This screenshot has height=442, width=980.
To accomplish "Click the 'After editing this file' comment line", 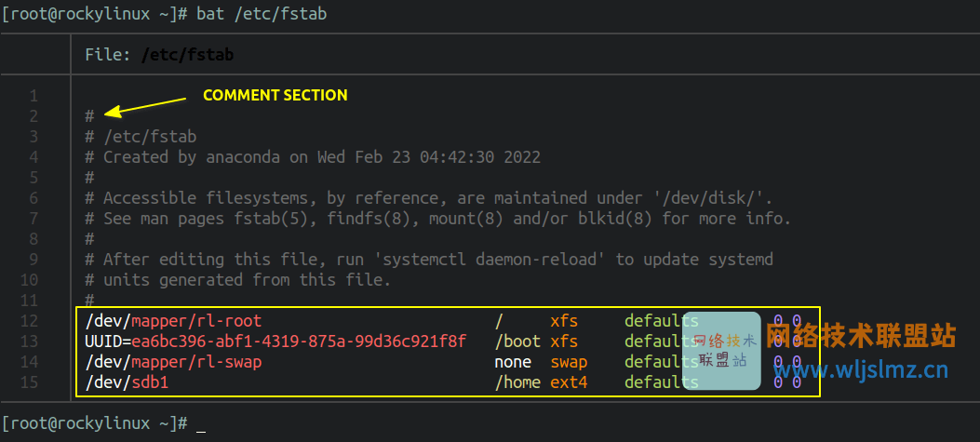I will tap(429, 260).
